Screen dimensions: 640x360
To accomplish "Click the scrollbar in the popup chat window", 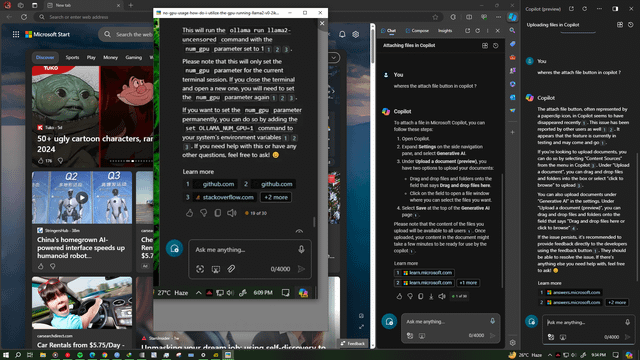I will click(314, 222).
